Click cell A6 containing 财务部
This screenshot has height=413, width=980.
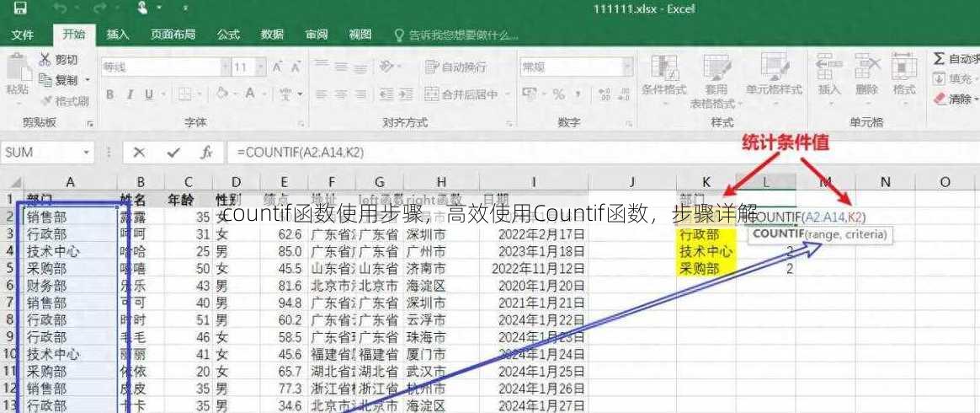(70, 286)
